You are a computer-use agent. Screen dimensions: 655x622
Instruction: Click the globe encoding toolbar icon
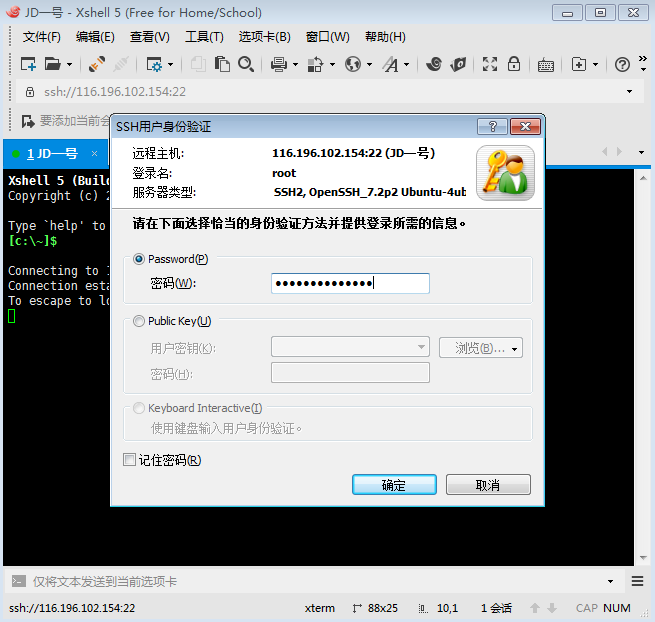(x=353, y=64)
